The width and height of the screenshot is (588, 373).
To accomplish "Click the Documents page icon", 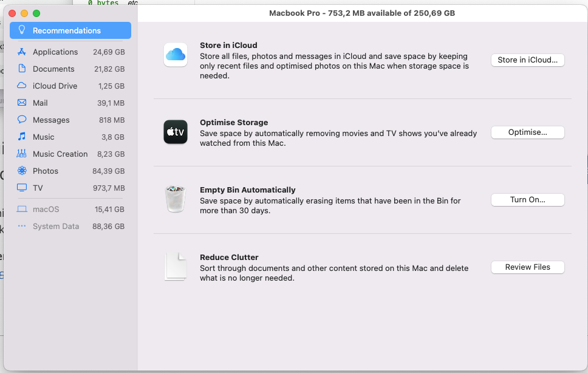I will [x=22, y=69].
